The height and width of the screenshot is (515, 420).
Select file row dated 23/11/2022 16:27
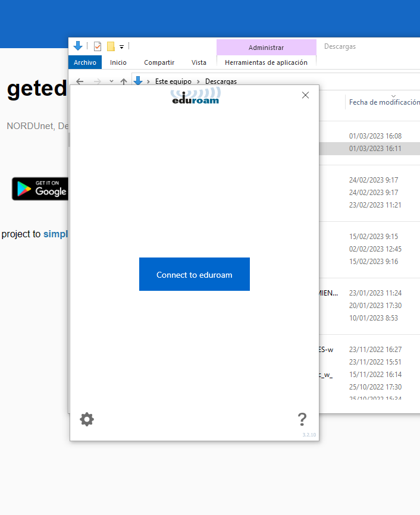pyautogui.click(x=369, y=350)
